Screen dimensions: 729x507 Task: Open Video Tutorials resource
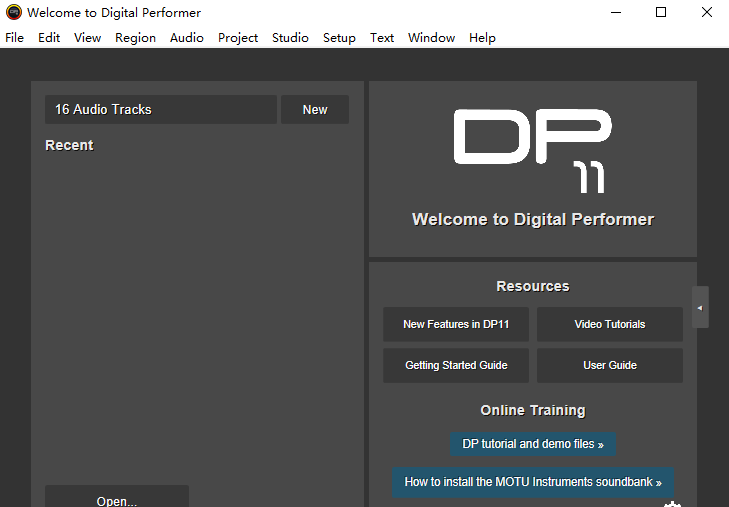pos(610,324)
